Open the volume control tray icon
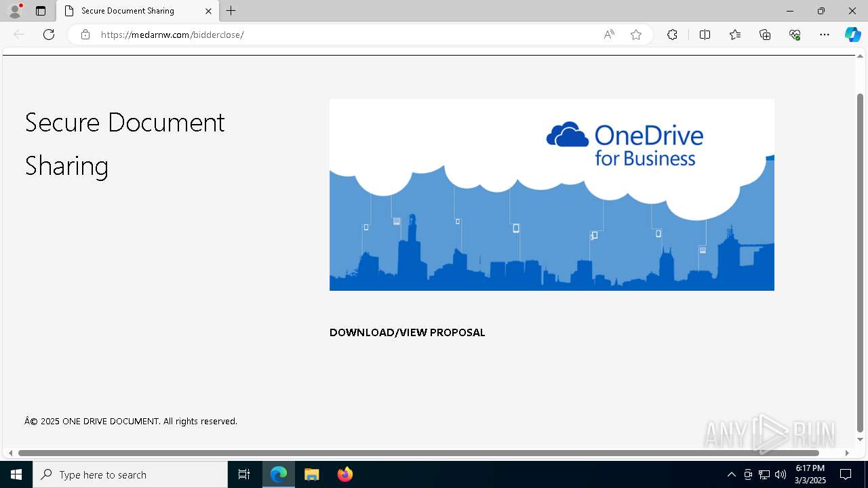 [781, 474]
